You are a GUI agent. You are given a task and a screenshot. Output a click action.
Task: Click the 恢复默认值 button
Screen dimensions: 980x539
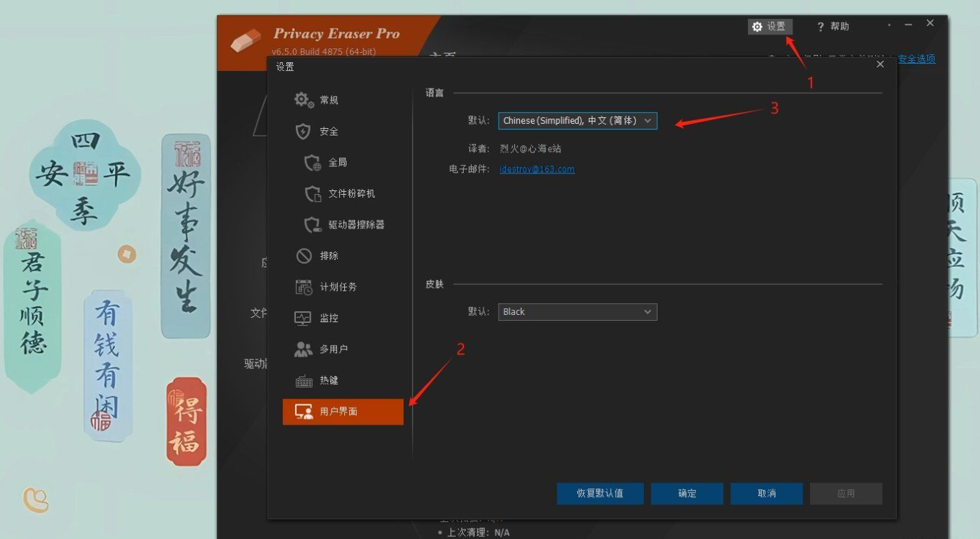pyautogui.click(x=600, y=494)
